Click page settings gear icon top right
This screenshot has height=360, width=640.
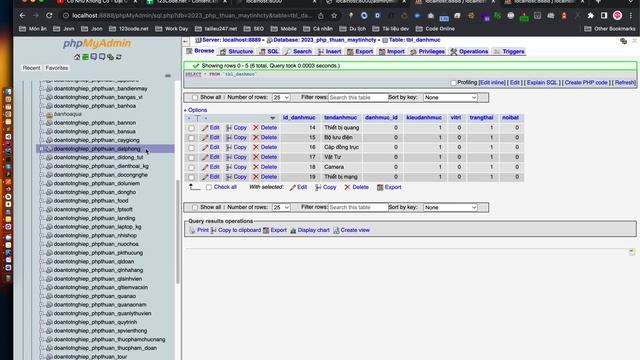(x=623, y=41)
